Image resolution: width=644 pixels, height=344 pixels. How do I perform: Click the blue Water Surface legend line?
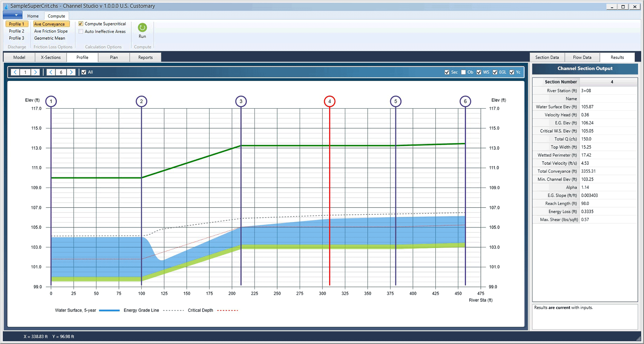pyautogui.click(x=109, y=310)
